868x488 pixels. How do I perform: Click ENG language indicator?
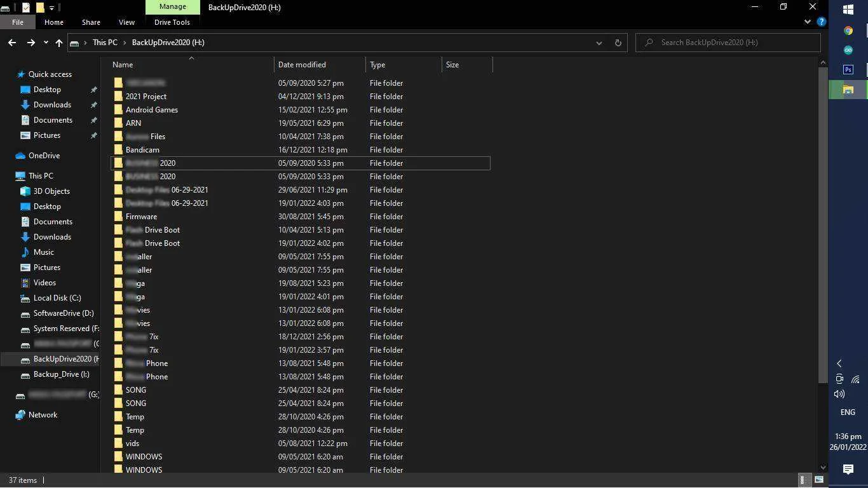(x=848, y=412)
